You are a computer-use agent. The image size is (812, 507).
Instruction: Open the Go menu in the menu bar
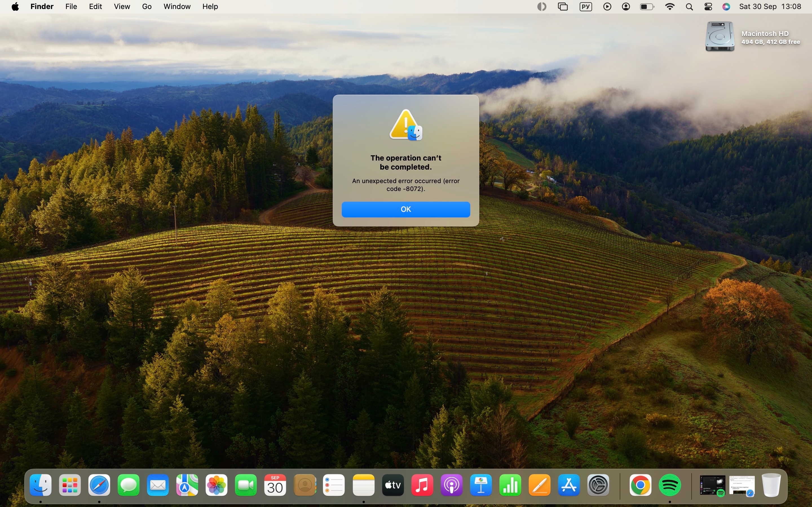(x=147, y=7)
